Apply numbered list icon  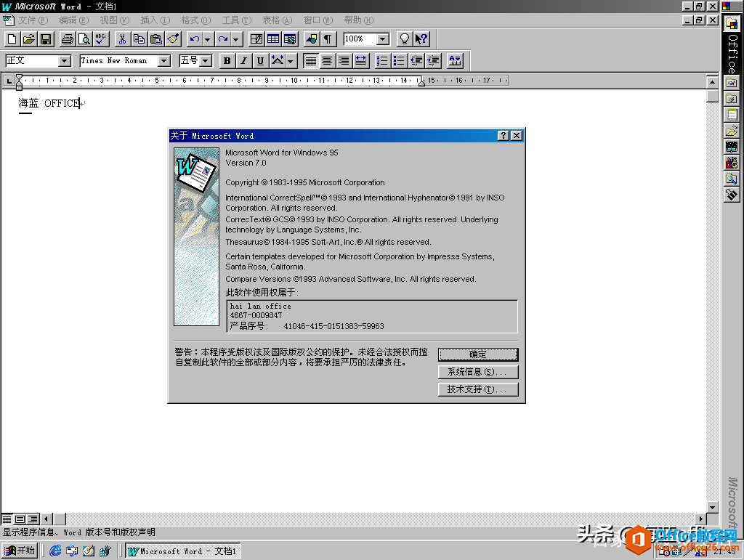pyautogui.click(x=382, y=61)
